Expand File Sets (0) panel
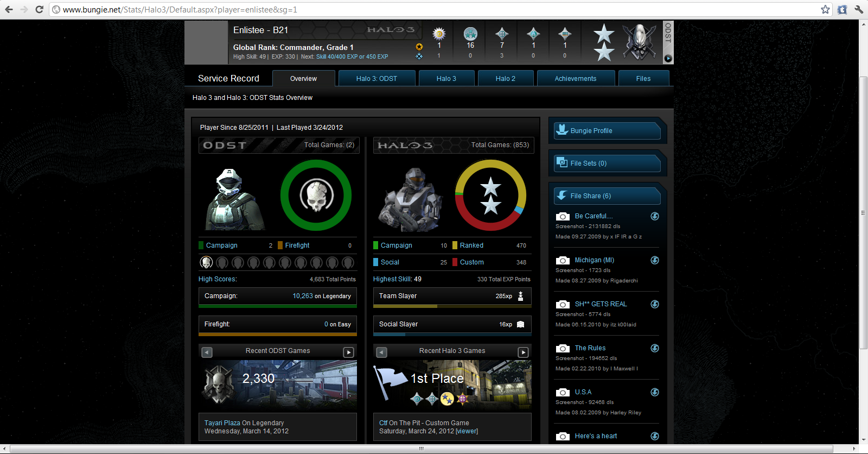Viewport: 868px width, 454px height. (x=607, y=163)
